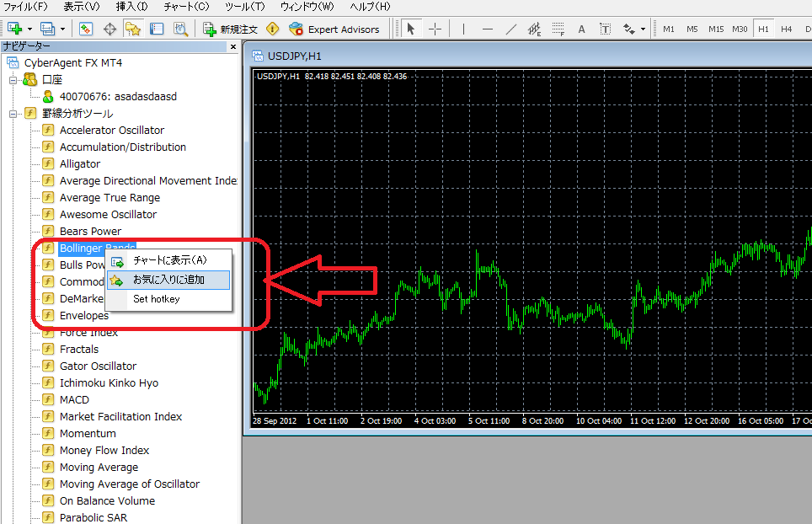Select the Fibonacci Retracement tool

coord(558,29)
